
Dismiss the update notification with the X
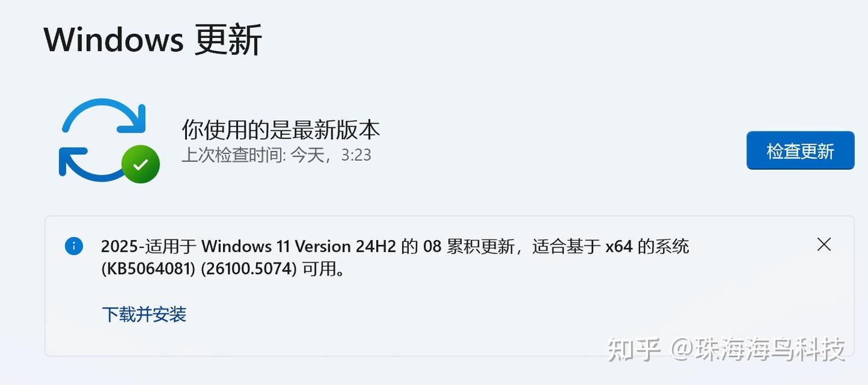(x=823, y=244)
